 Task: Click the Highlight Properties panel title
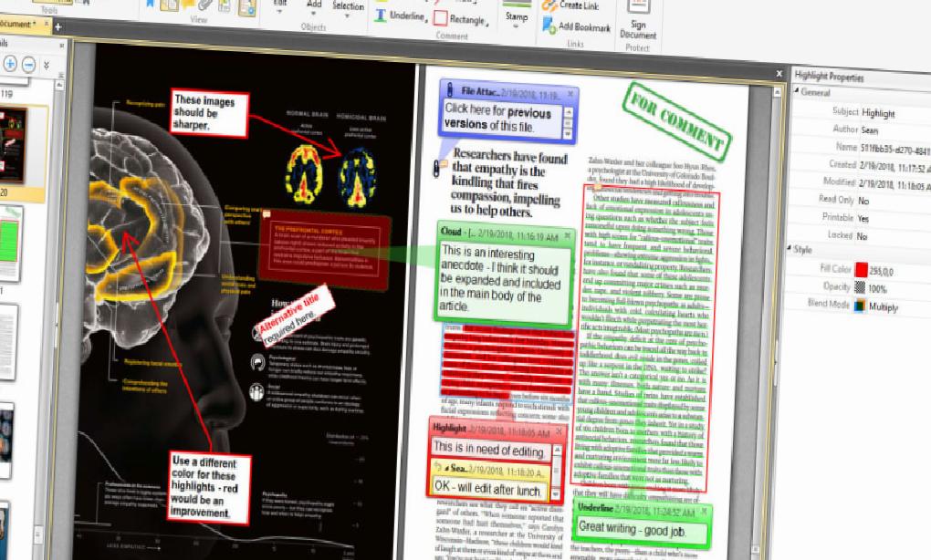coord(829,76)
